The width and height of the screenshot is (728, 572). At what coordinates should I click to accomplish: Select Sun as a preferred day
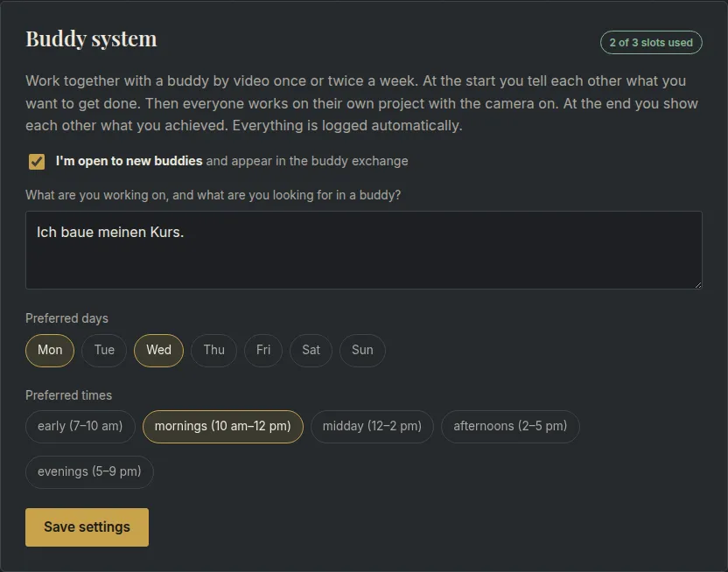coord(362,350)
